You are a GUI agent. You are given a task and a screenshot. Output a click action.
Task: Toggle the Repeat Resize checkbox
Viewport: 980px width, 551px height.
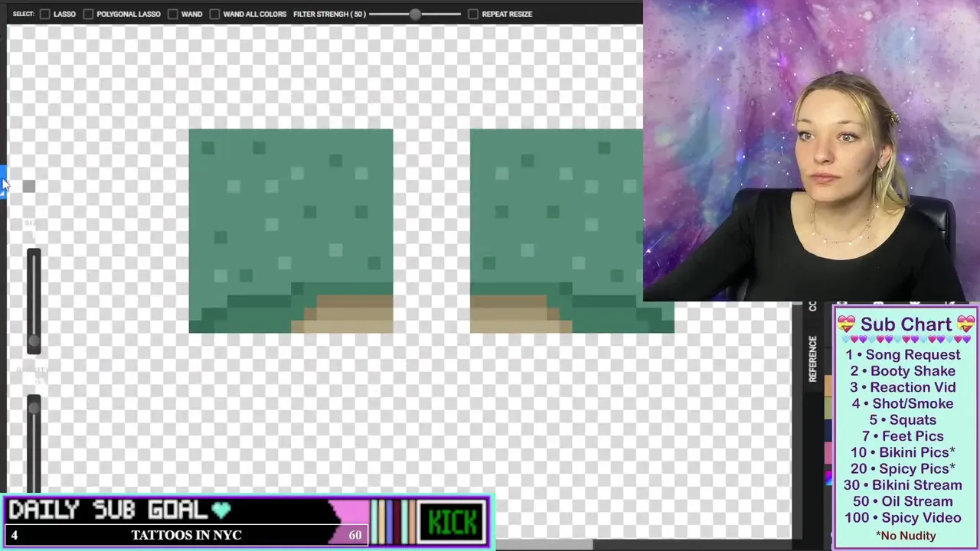coord(473,14)
